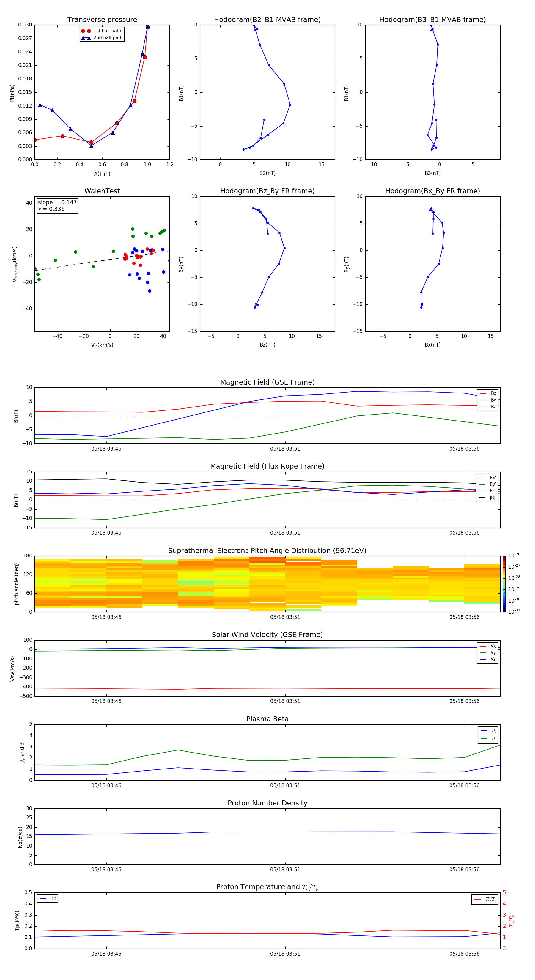Click 'Hodogram(Bz_By FR frame)' title
535x980 pixels.
267,191
